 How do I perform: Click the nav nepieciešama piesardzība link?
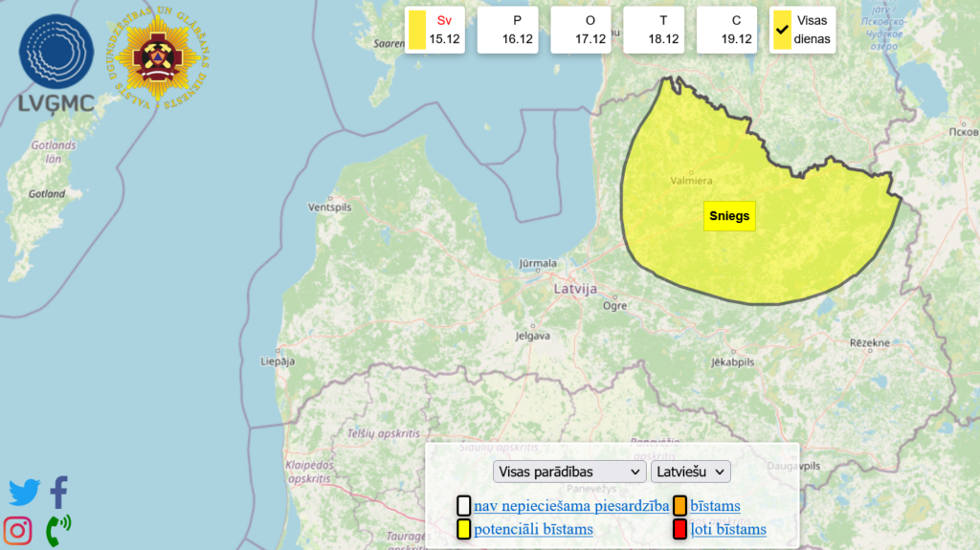click(570, 506)
